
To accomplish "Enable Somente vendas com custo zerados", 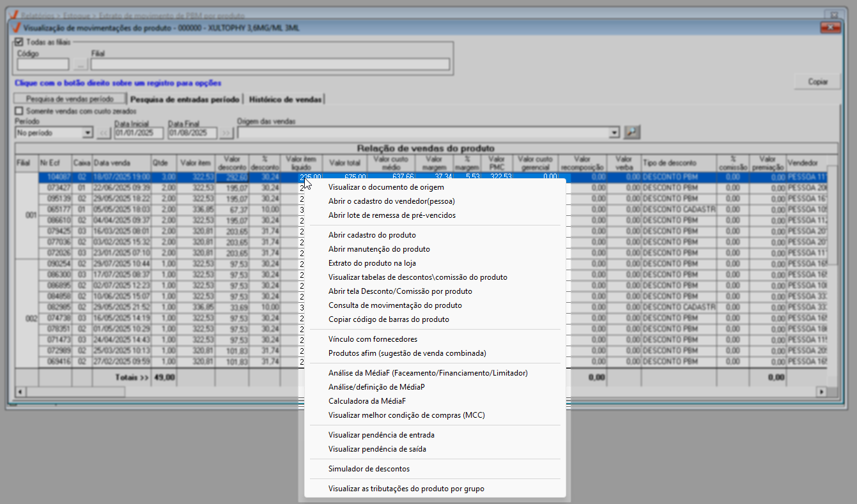I will (19, 111).
